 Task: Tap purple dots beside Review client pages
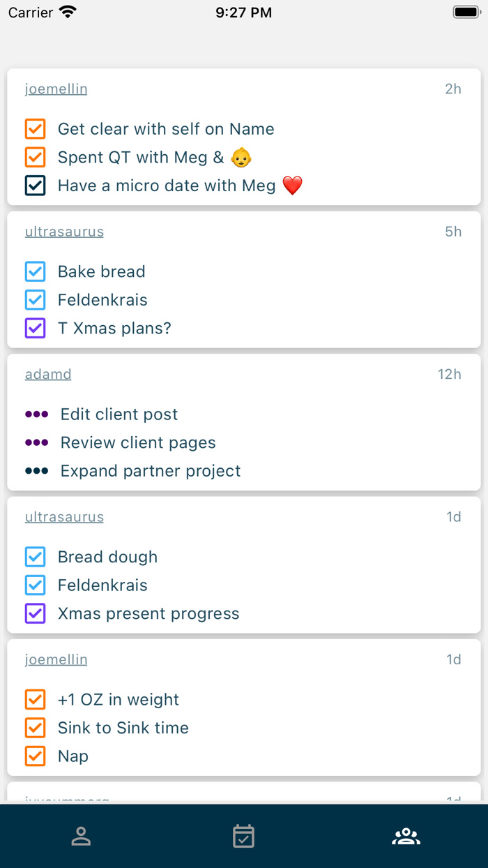click(x=37, y=443)
